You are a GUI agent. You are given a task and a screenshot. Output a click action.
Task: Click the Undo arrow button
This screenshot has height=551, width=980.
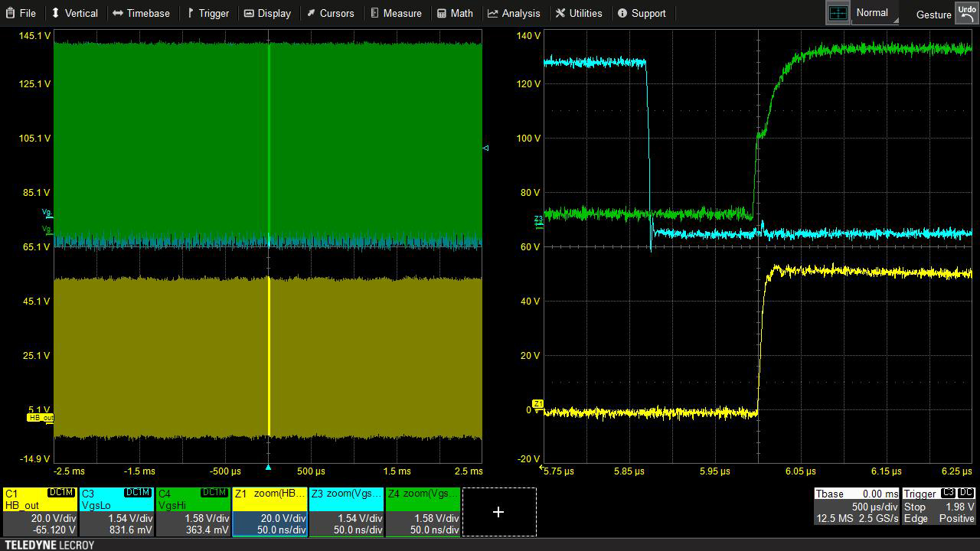pos(966,14)
